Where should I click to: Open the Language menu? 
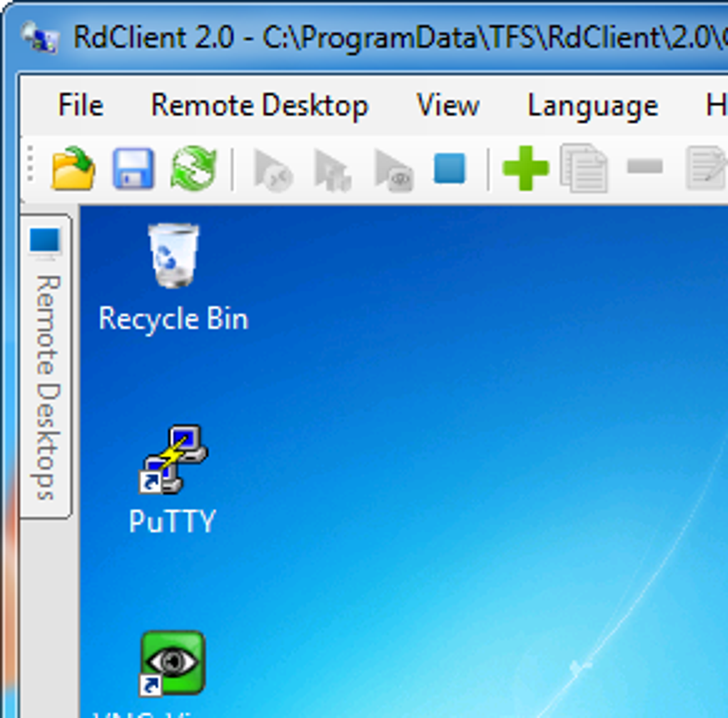tap(593, 106)
